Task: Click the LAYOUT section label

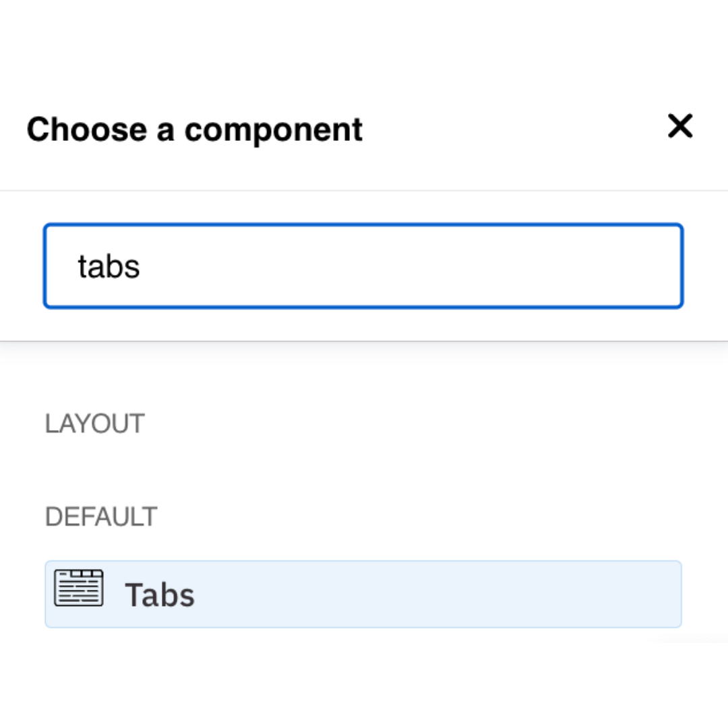Action: (x=94, y=424)
